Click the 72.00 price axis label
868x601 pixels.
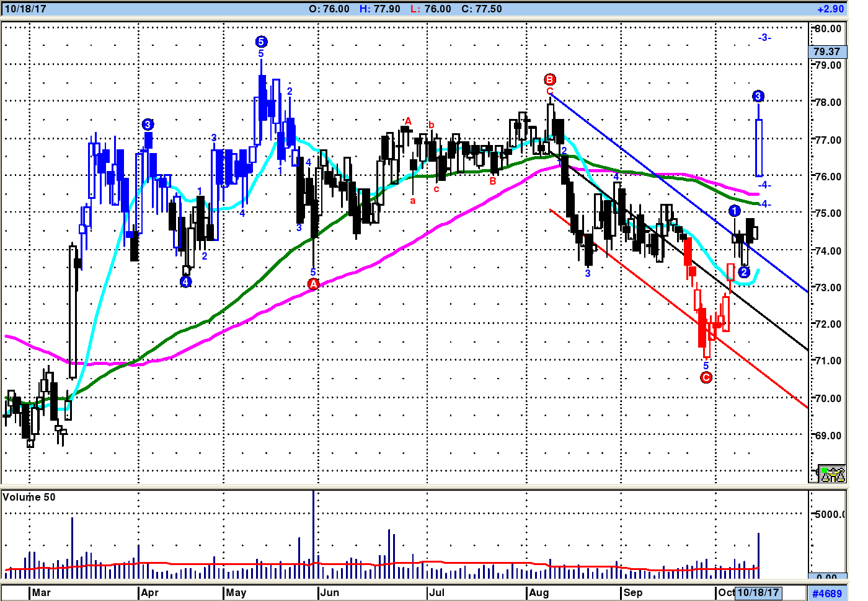tap(828, 324)
